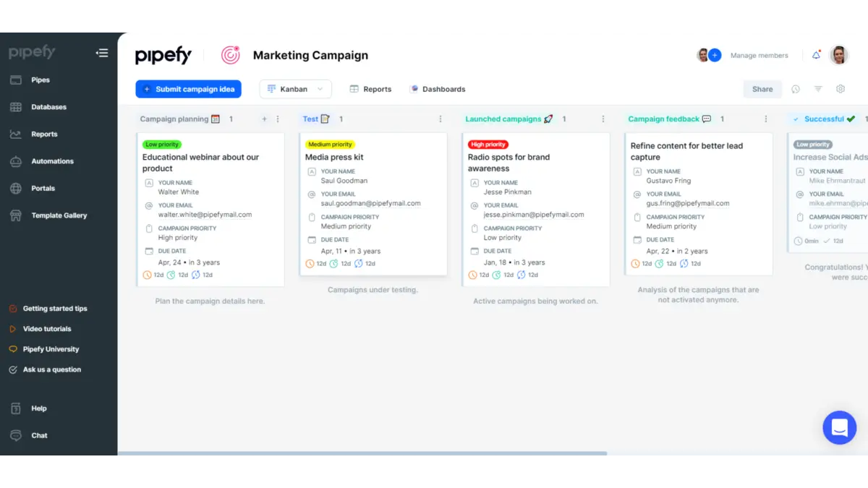Image resolution: width=868 pixels, height=488 pixels.
Task: Open Databases in the sidebar
Action: (49, 107)
